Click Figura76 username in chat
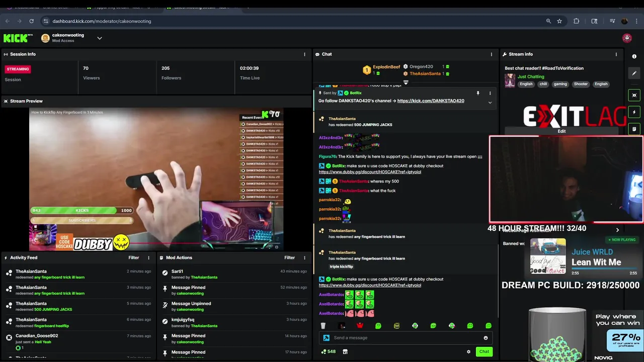This screenshot has height=362, width=644. (327, 157)
